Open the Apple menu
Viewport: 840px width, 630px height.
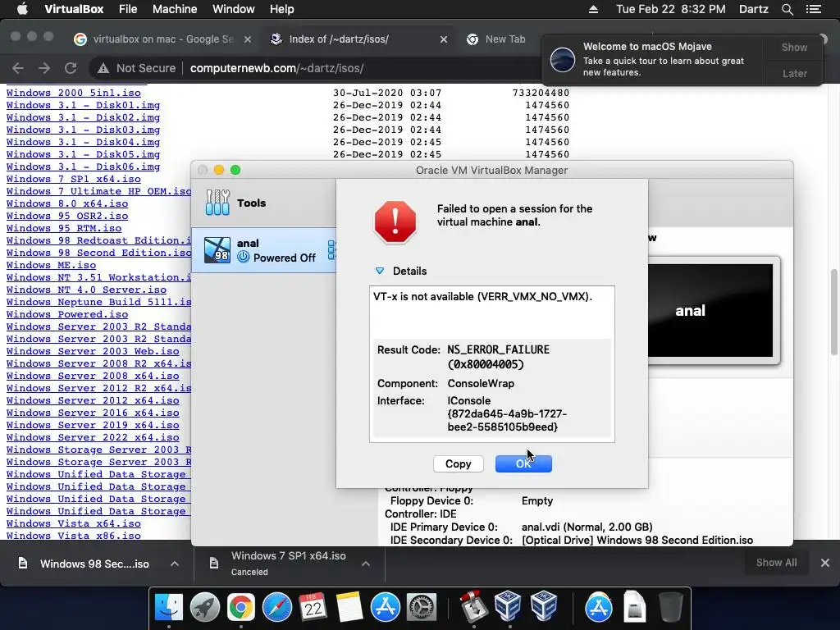tap(22, 9)
